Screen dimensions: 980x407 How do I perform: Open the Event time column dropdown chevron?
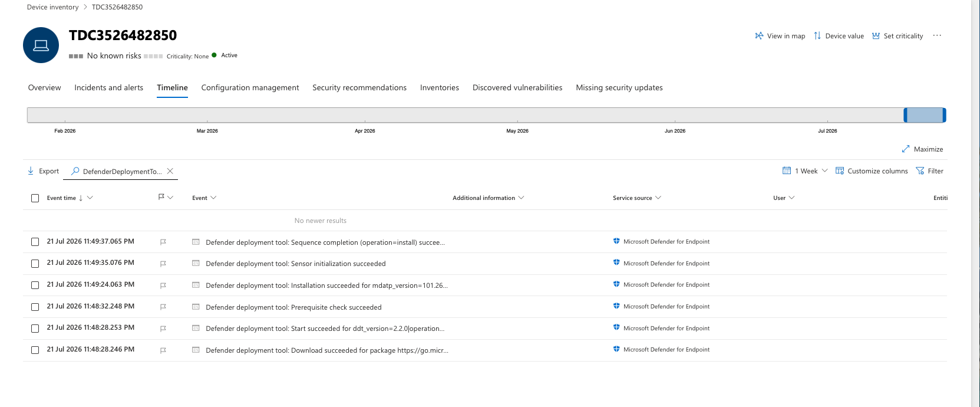(90, 198)
